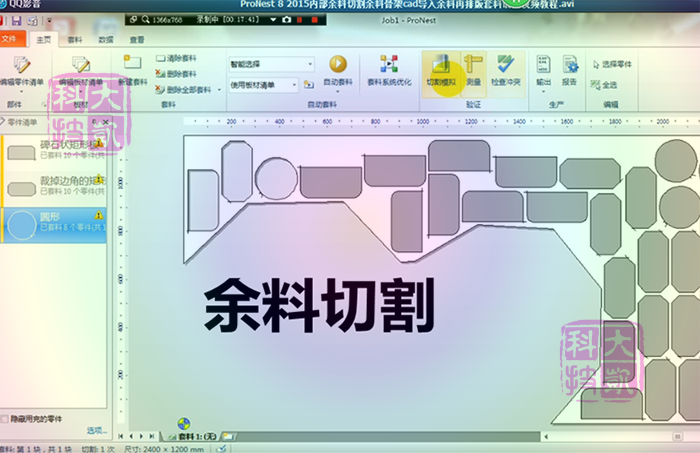Click the horizontal scrollbar left arrow
The height and width of the screenshot is (453, 700).
click(x=546, y=436)
